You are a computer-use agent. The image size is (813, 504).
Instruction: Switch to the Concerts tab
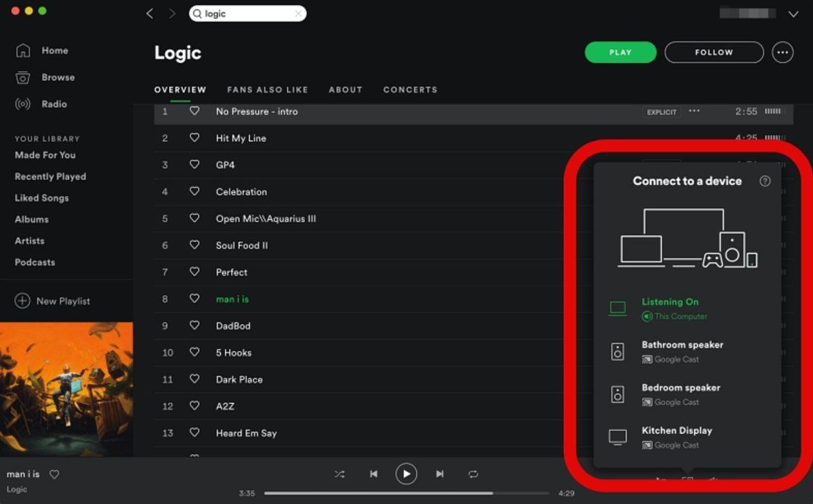pyautogui.click(x=410, y=89)
